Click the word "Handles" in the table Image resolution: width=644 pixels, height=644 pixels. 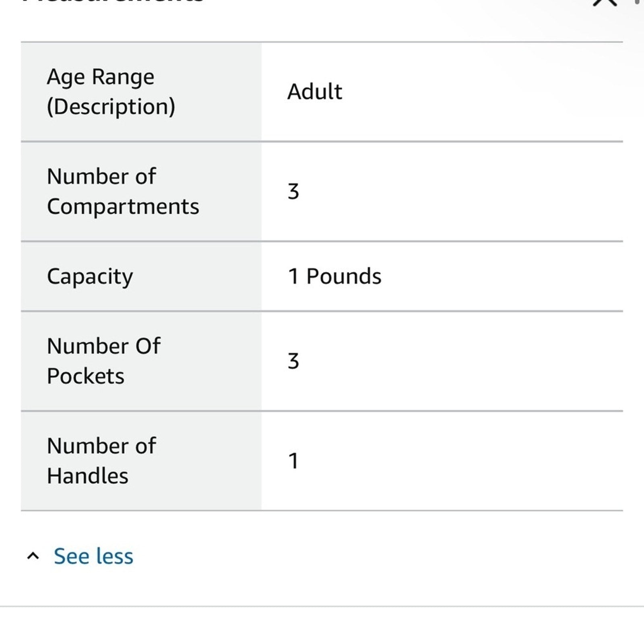(x=87, y=476)
